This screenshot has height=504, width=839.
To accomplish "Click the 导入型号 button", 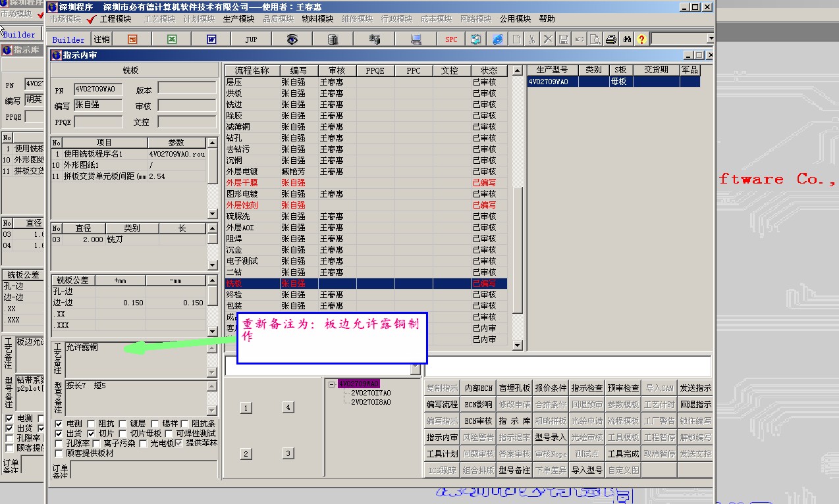I will click(587, 470).
